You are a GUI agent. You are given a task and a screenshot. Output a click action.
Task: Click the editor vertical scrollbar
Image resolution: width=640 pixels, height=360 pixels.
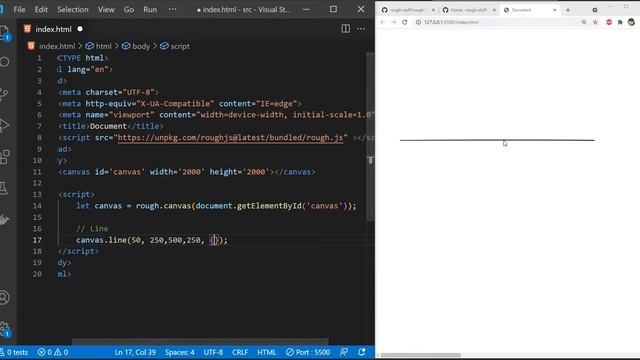(370, 137)
